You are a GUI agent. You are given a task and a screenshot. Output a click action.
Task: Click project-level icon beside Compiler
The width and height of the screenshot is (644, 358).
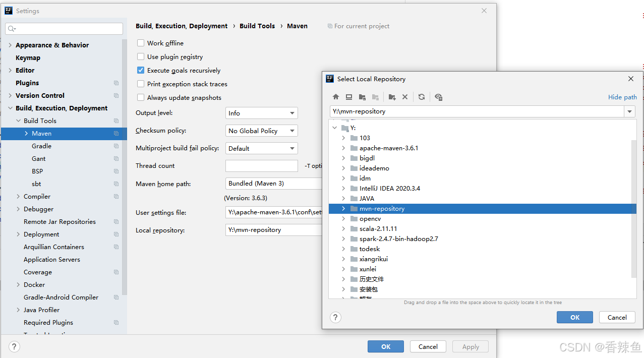(116, 196)
